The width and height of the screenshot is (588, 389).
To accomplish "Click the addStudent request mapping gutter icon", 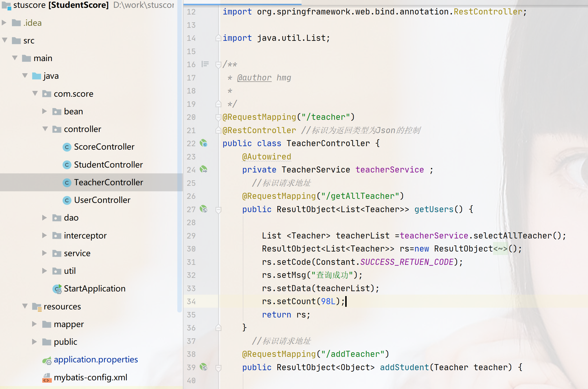I will [204, 367].
